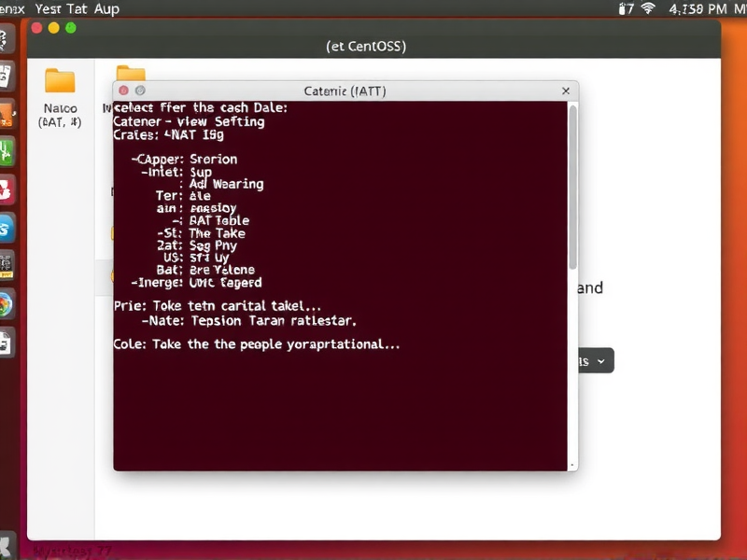Click the battery indicator in the top bar
Screen dimensions: 747x560
point(620,8)
